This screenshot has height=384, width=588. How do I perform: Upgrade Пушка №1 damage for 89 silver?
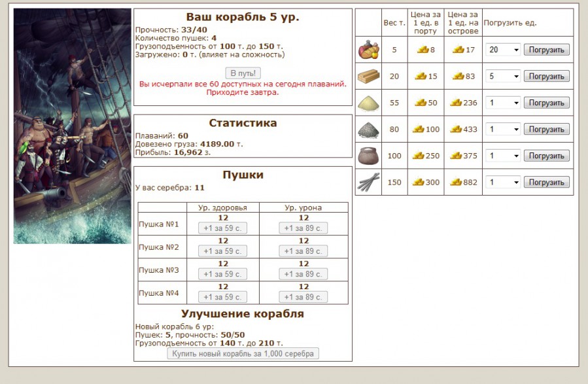303,228
